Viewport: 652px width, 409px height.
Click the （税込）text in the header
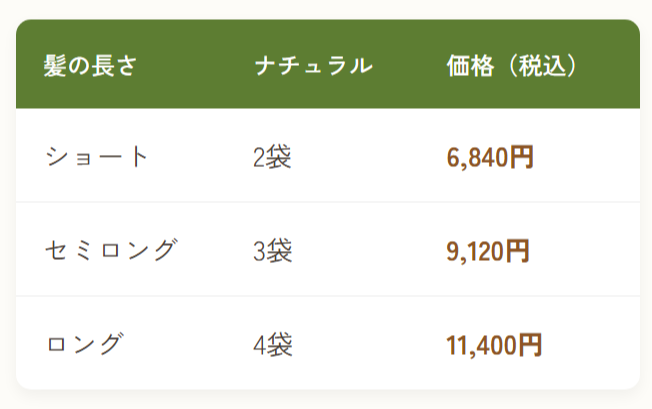coord(542,66)
